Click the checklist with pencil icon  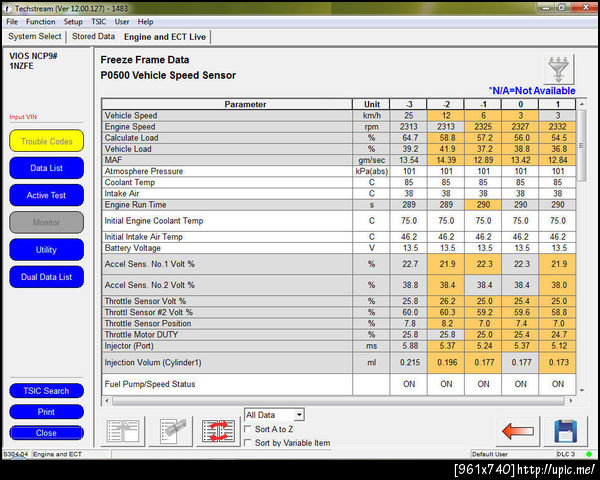click(x=171, y=431)
